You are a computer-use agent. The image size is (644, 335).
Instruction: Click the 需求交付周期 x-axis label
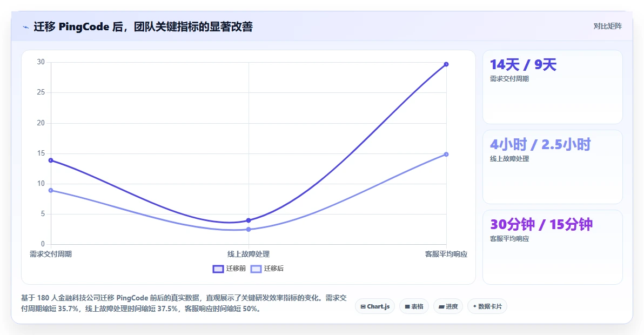tap(51, 254)
